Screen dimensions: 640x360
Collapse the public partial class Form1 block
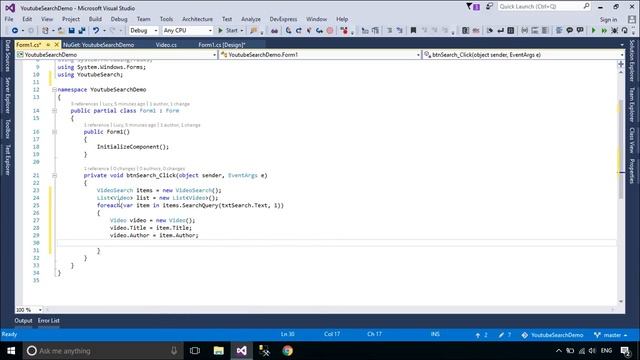coord(54,111)
